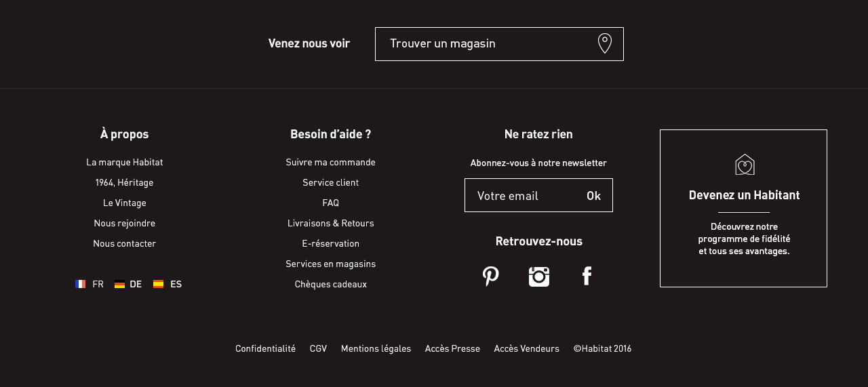This screenshot has width=868, height=387.
Task: Open La marque Habitat link
Action: point(125,163)
